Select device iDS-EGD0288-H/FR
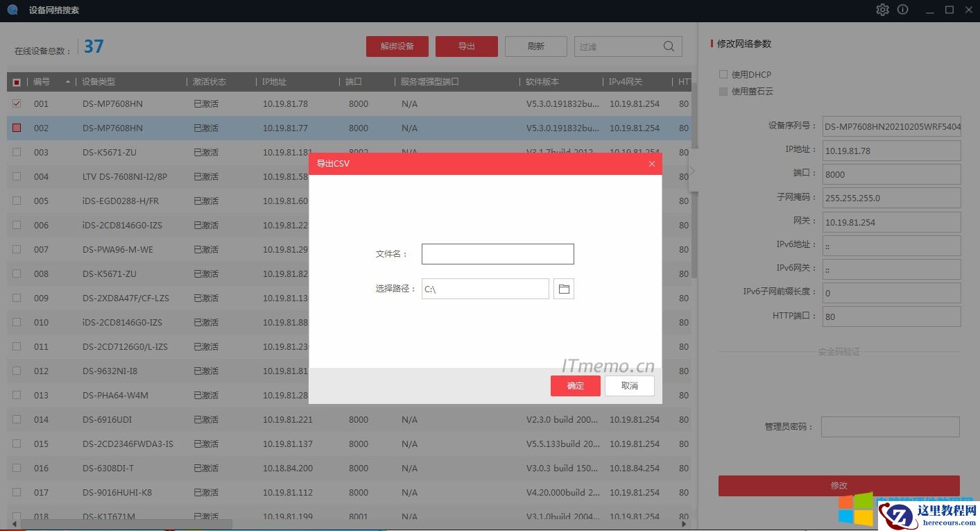Screen dimensions: 980x531 [x=121, y=201]
